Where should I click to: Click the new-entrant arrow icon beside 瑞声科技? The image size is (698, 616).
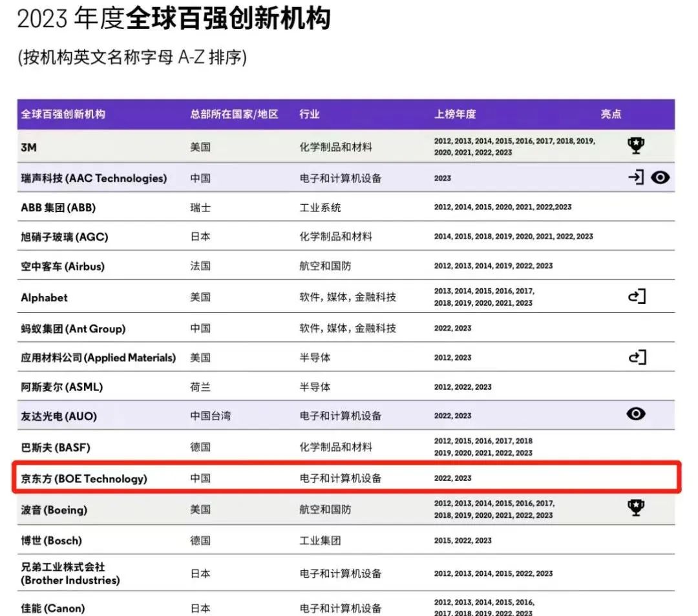636,177
